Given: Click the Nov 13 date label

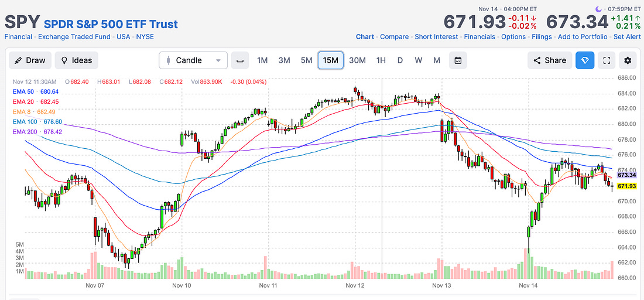Looking at the screenshot, I should pos(442,285).
